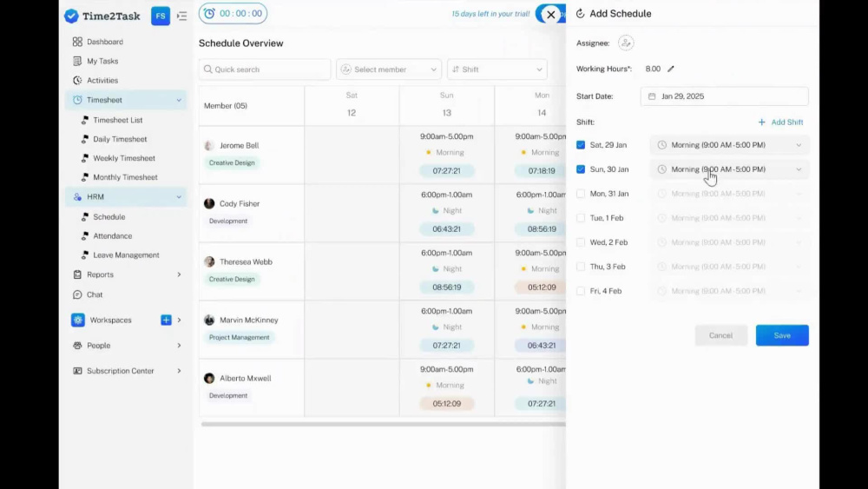The image size is (868, 489).
Task: Click the HRM people icon
Action: (x=77, y=197)
